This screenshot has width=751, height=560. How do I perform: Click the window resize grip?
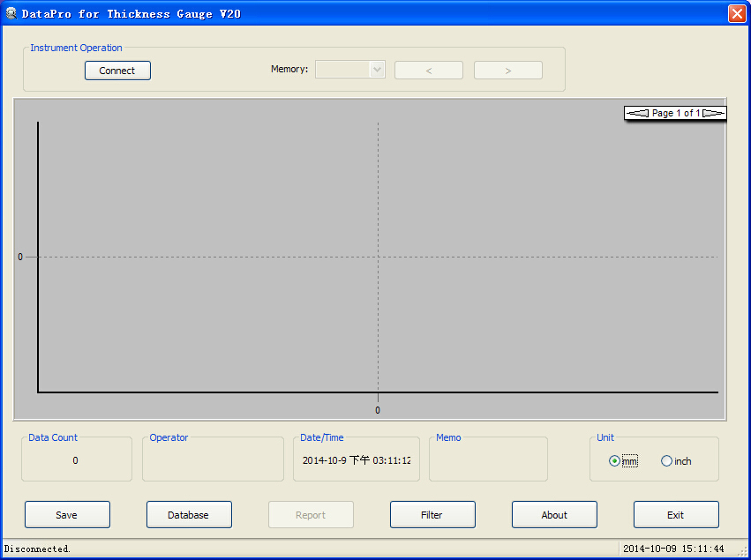coord(742,551)
